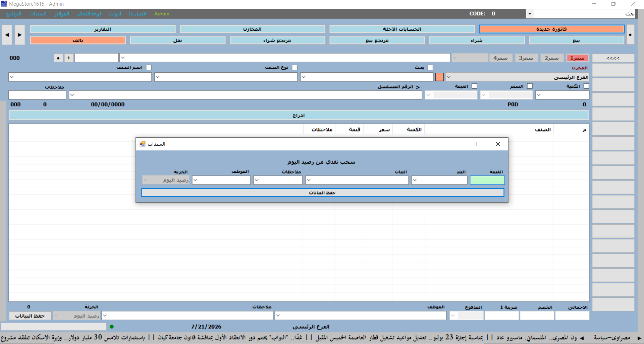Click the plus button near item code
This screenshot has height=344, width=644.
pos(69,58)
